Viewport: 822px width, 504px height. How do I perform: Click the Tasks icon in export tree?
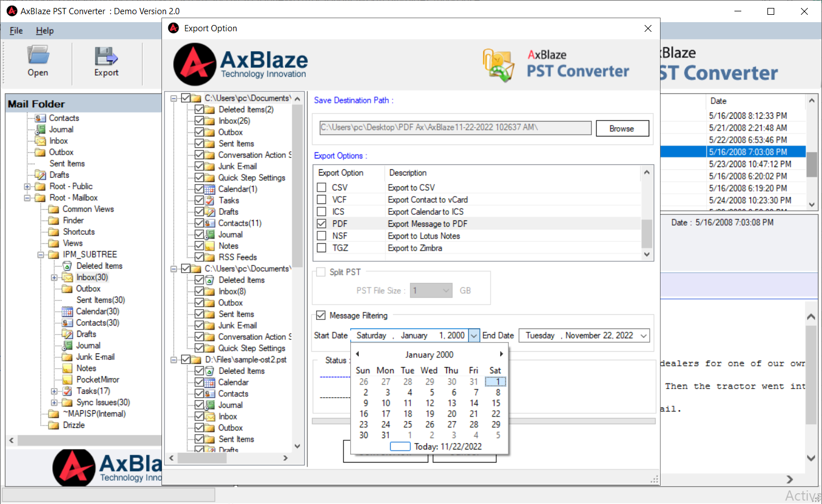pyautogui.click(x=210, y=201)
